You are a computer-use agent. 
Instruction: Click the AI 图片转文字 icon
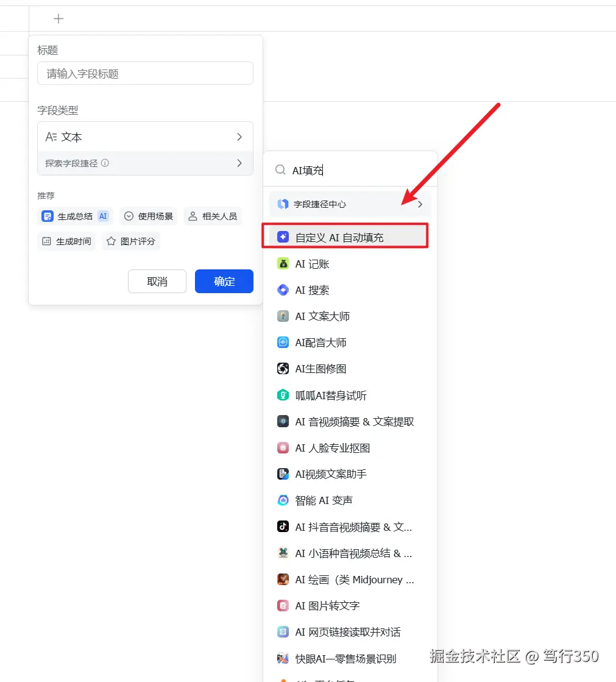[283, 605]
